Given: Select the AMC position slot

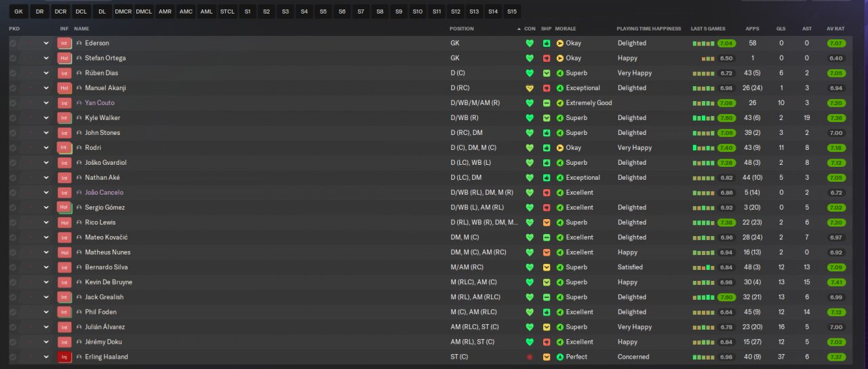Looking at the screenshot, I should point(186,12).
